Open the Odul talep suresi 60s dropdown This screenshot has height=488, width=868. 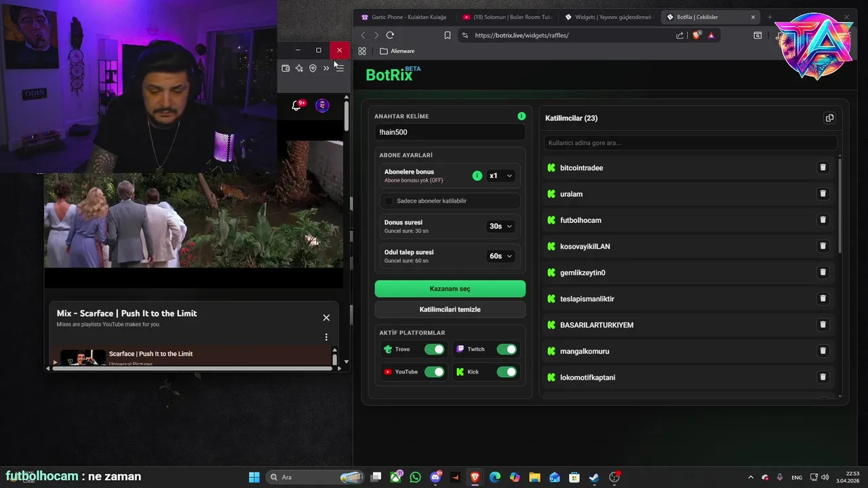[x=500, y=256]
